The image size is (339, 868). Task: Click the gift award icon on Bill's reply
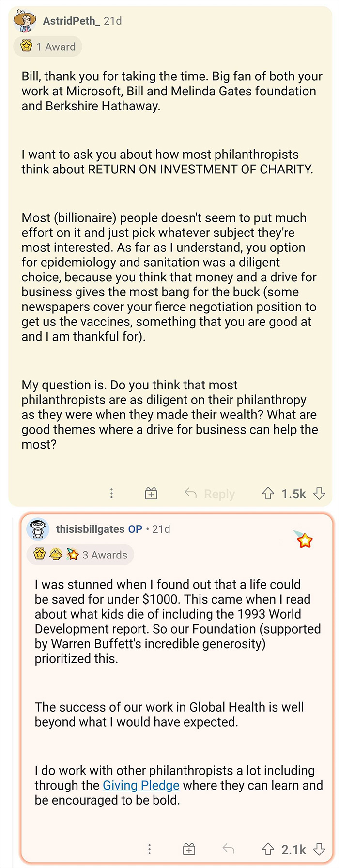coord(188,845)
